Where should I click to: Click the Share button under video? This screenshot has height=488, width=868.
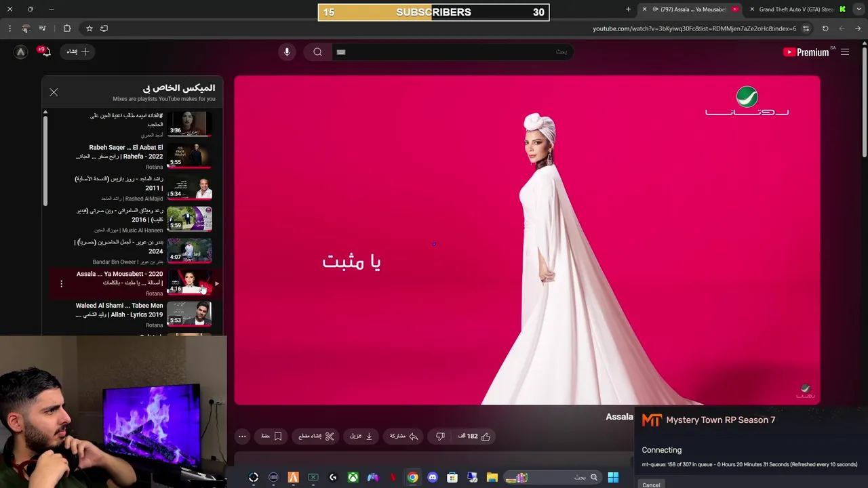[403, 436]
